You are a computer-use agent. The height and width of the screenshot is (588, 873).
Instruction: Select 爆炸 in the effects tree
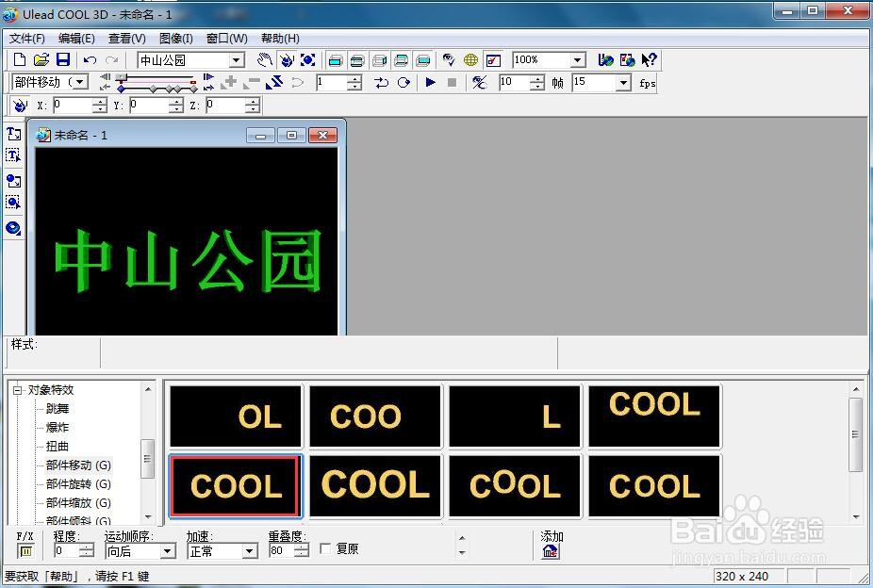click(x=58, y=427)
